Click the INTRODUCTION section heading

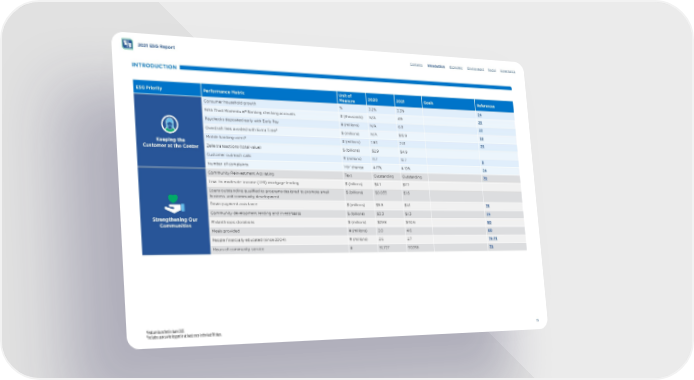click(x=154, y=66)
